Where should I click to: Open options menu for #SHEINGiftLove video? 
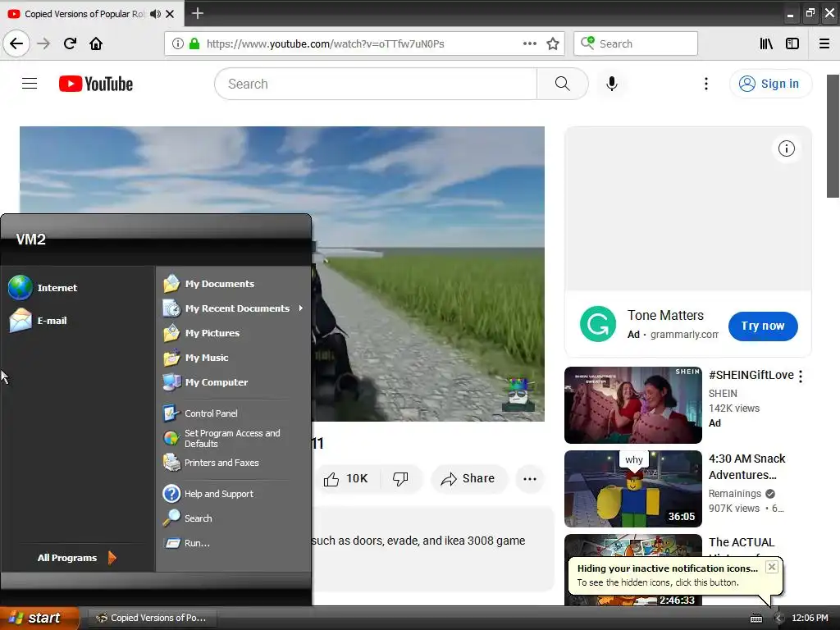tap(801, 377)
